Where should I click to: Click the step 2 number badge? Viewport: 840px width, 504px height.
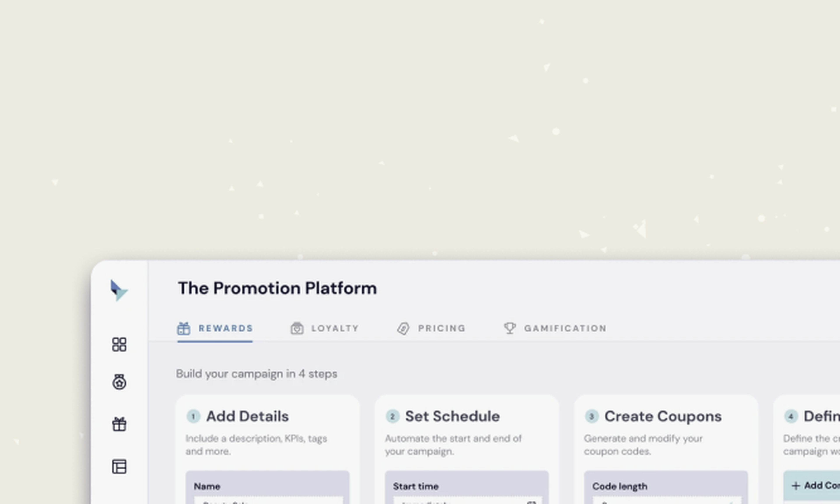[392, 416]
